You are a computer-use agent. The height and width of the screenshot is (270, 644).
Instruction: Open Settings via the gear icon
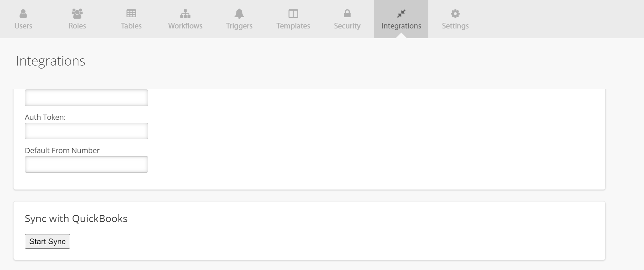(x=455, y=14)
